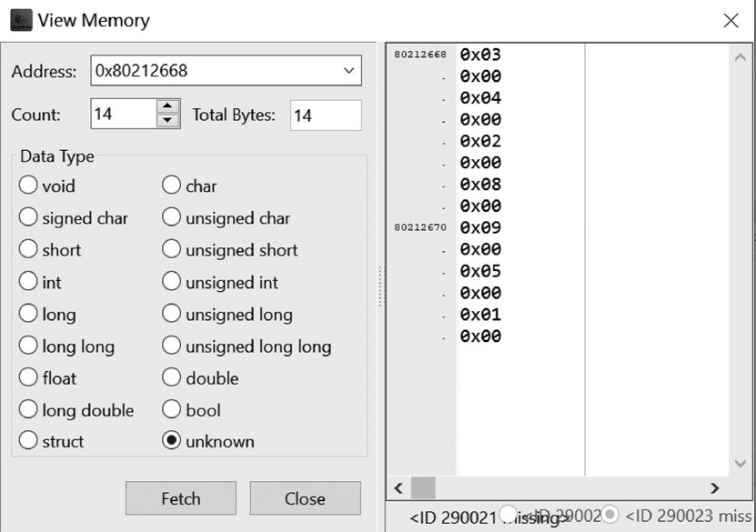Select the int data type
The image size is (756, 532).
28,281
